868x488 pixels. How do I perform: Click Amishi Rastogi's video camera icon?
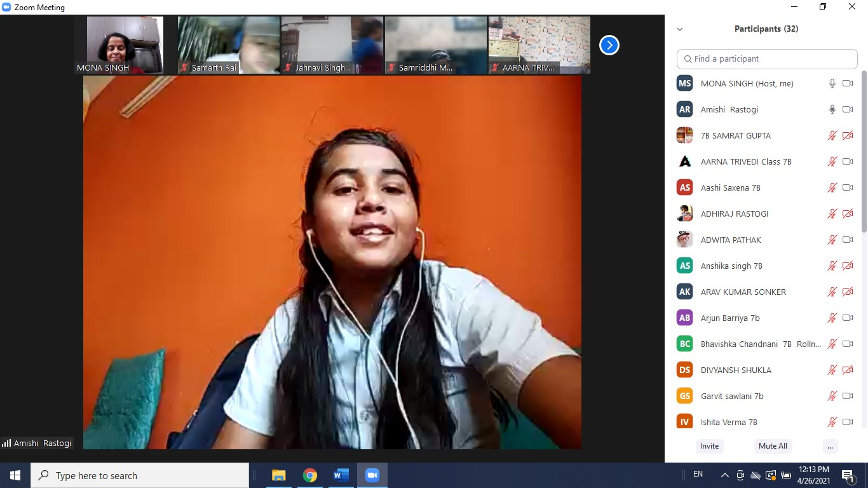click(848, 109)
